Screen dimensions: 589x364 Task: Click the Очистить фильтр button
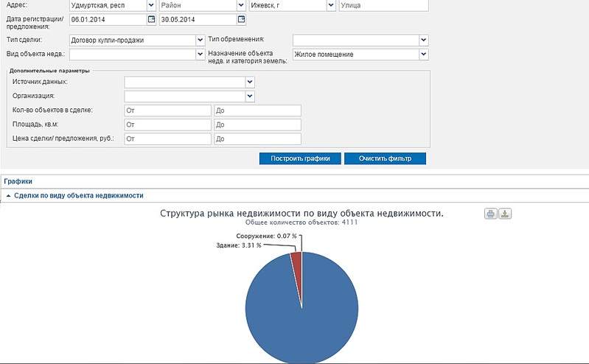point(385,158)
